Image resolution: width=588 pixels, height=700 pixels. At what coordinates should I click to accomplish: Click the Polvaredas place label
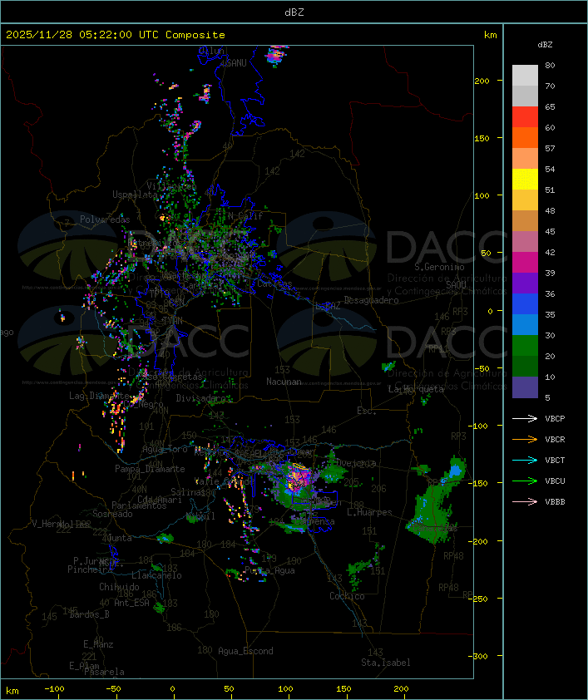(105, 219)
